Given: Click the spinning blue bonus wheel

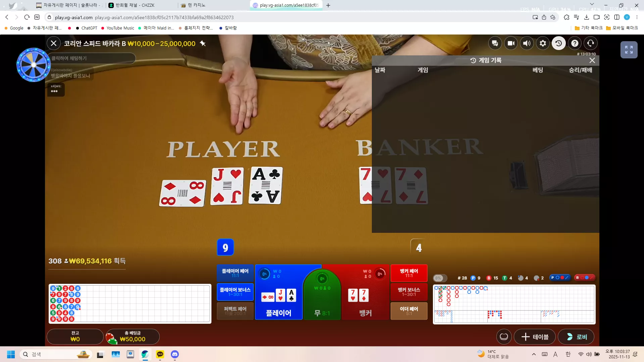Looking at the screenshot, I should (x=34, y=65).
